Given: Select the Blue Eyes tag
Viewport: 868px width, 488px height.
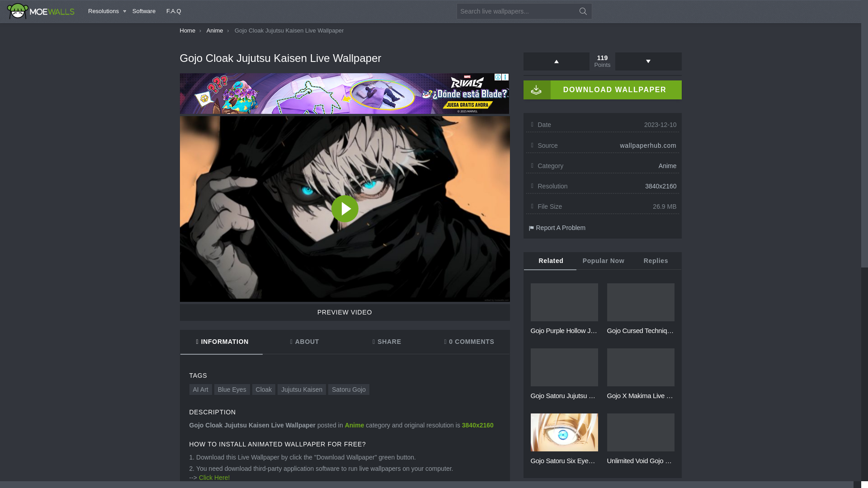Looking at the screenshot, I should click(232, 389).
